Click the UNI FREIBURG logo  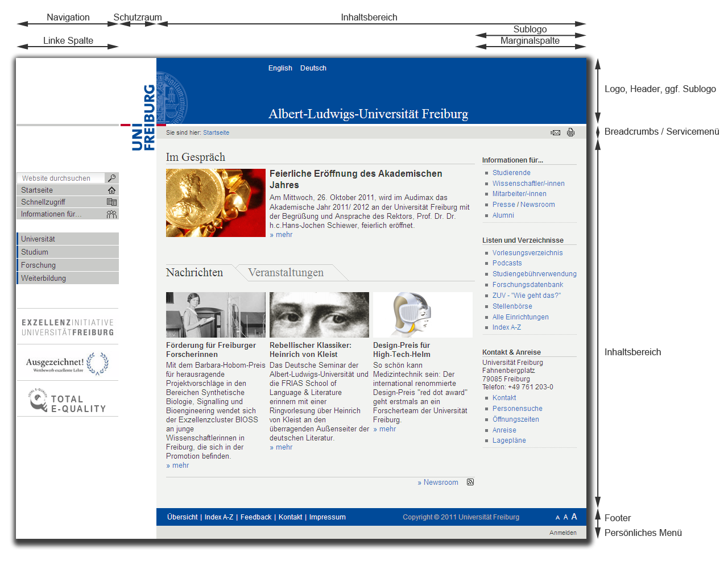[x=143, y=118]
